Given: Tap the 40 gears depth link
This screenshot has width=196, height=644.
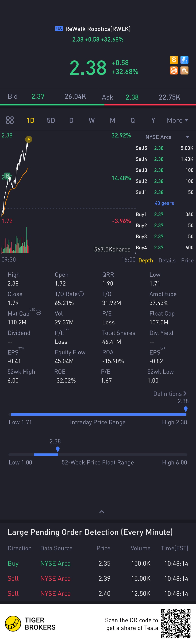Looking at the screenshot, I should (x=164, y=203).
